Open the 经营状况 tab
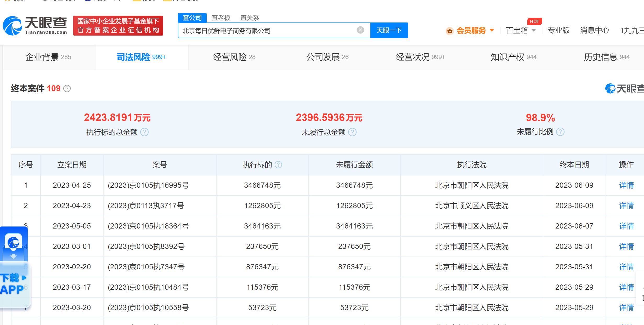 point(420,57)
